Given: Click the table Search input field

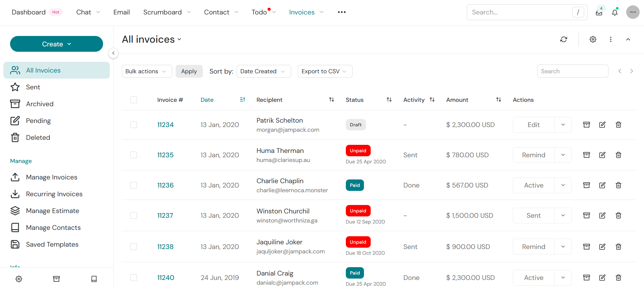Looking at the screenshot, I should 572,71.
